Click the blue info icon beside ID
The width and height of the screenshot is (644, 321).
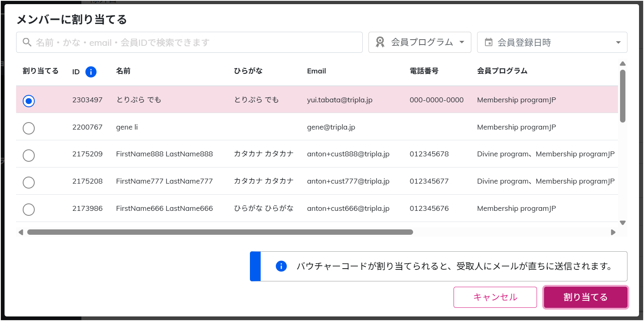tap(91, 72)
